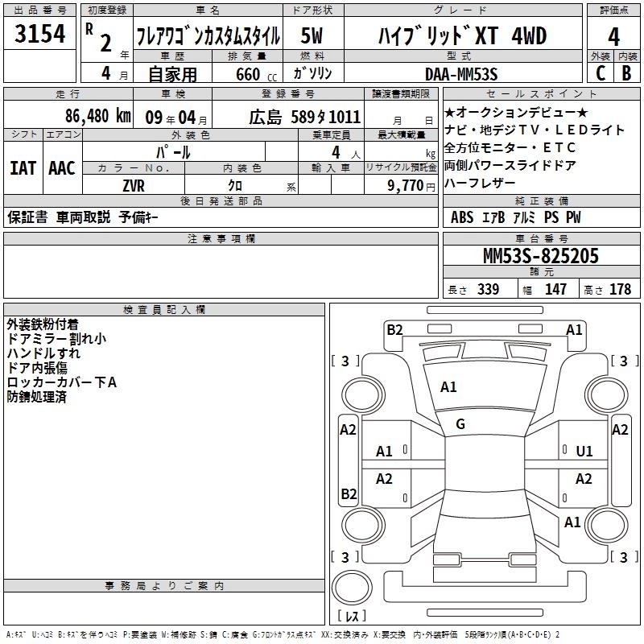Click the exterior grade C
644x644 pixels.
coord(600,74)
